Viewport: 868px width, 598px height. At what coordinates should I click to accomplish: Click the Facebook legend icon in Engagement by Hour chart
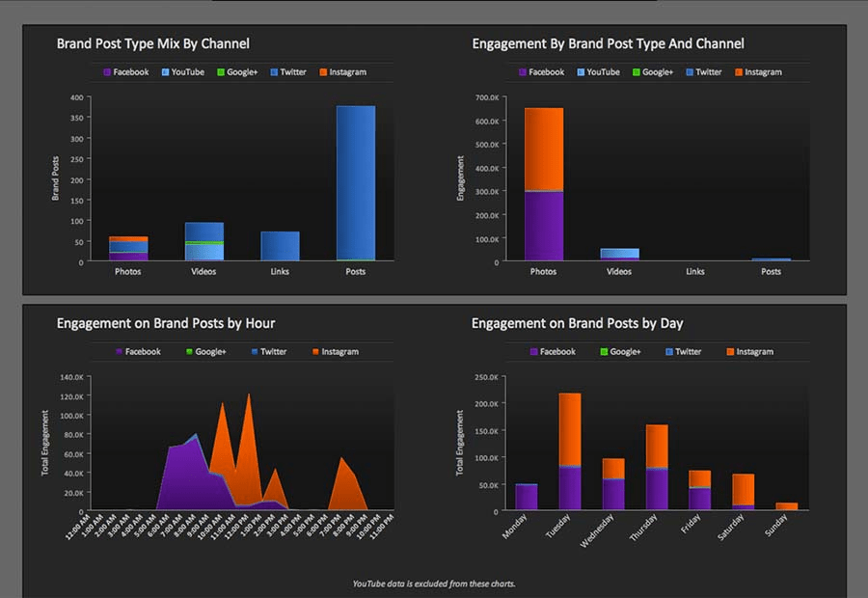[119, 351]
